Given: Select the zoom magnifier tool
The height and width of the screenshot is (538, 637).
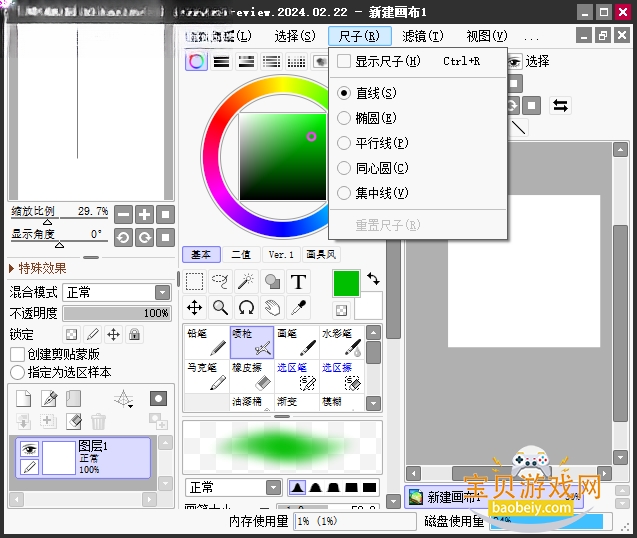Looking at the screenshot, I should pyautogui.click(x=220, y=308).
